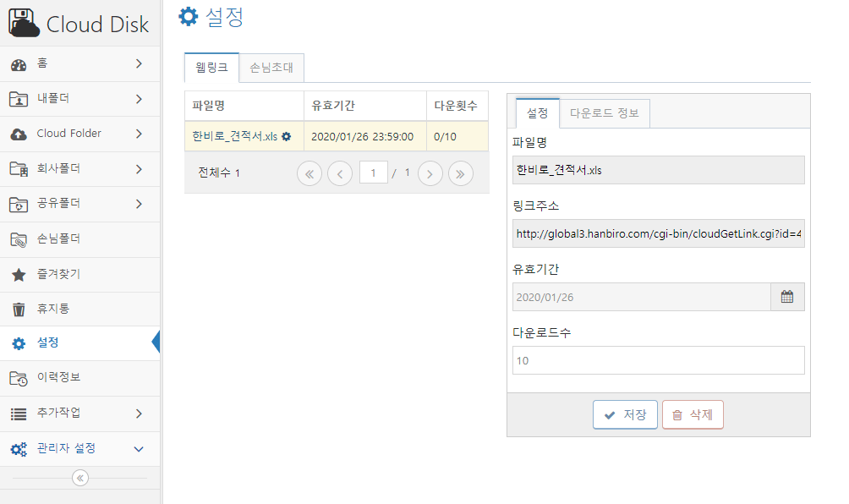The height and width of the screenshot is (504, 849).
Task: Click the Cloud Folder cloud upload icon
Action: point(19,134)
